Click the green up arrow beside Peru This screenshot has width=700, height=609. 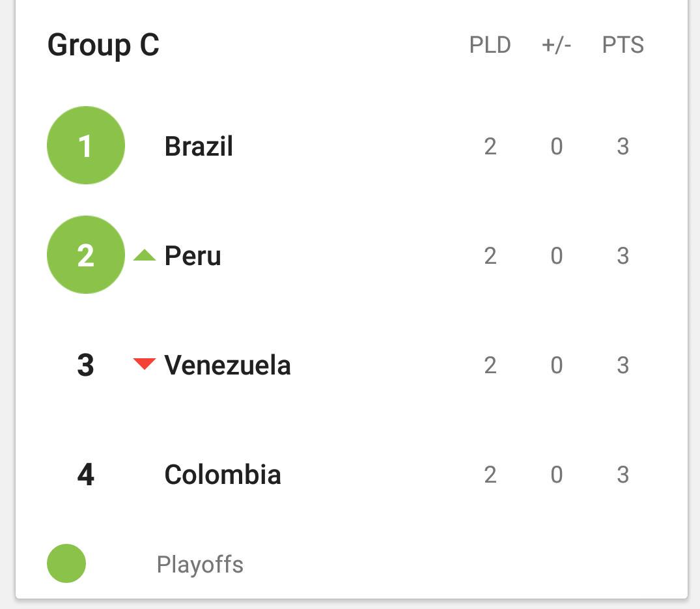pyautogui.click(x=145, y=255)
